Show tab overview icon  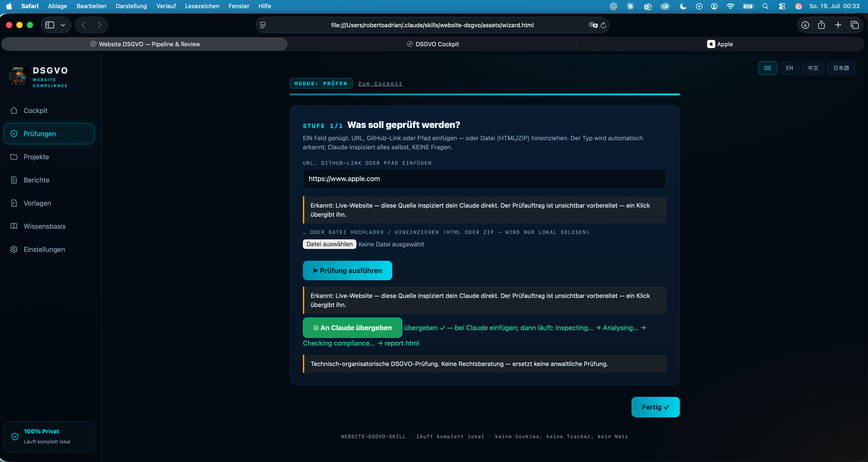pyautogui.click(x=855, y=25)
